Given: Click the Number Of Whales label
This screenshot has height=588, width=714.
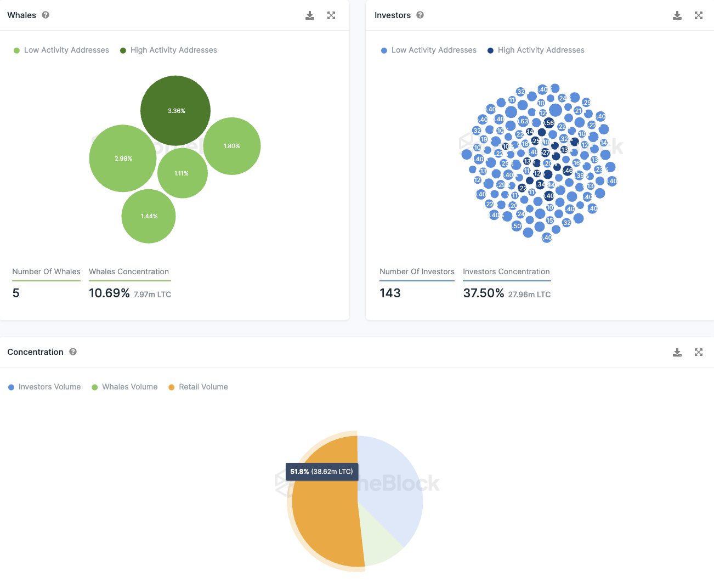Looking at the screenshot, I should click(46, 272).
